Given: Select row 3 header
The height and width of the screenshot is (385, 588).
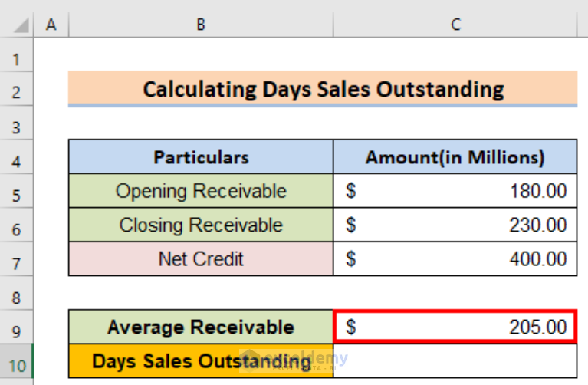Looking at the screenshot, I should click(17, 123).
